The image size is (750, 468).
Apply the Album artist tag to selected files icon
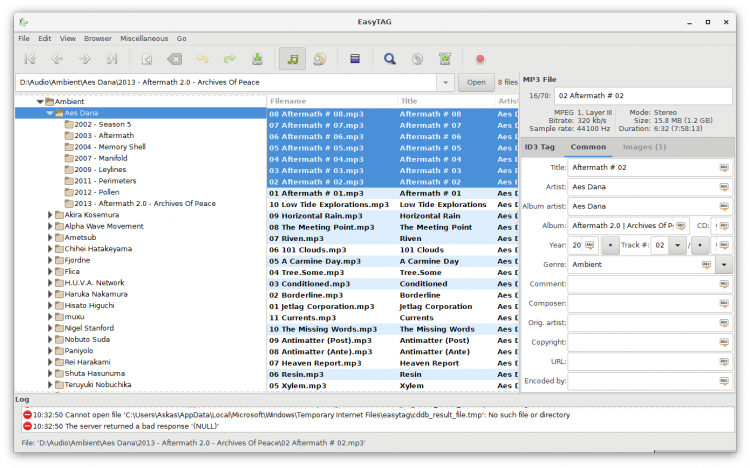724,206
